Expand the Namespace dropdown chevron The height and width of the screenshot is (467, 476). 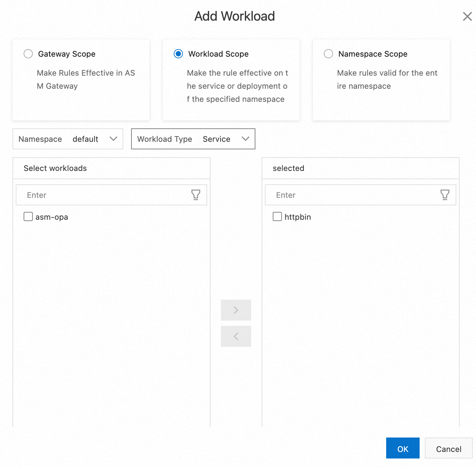pos(113,139)
